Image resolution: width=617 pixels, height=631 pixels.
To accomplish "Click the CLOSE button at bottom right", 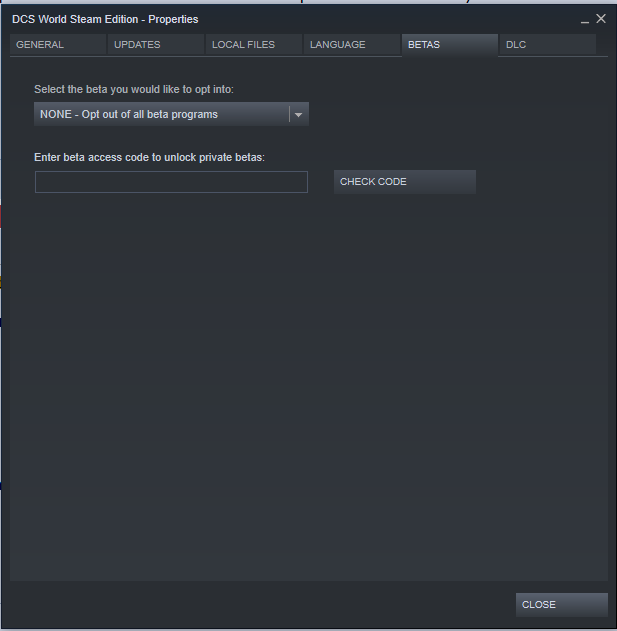I will (x=562, y=604).
